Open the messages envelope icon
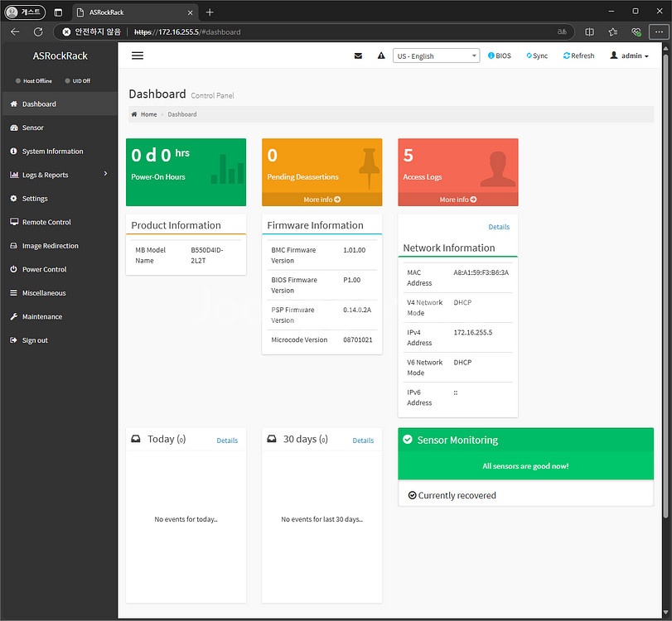Image resolution: width=672 pixels, height=621 pixels. coord(358,56)
